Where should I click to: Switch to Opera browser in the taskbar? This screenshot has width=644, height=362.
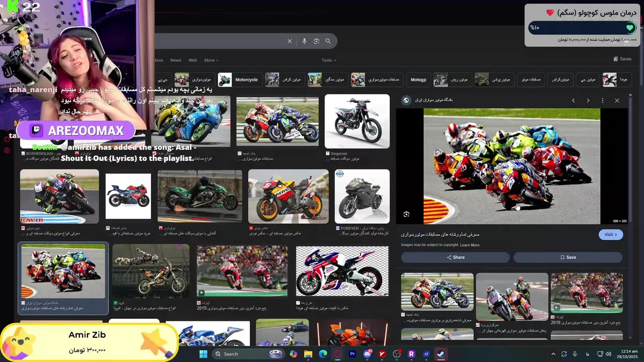(338, 354)
